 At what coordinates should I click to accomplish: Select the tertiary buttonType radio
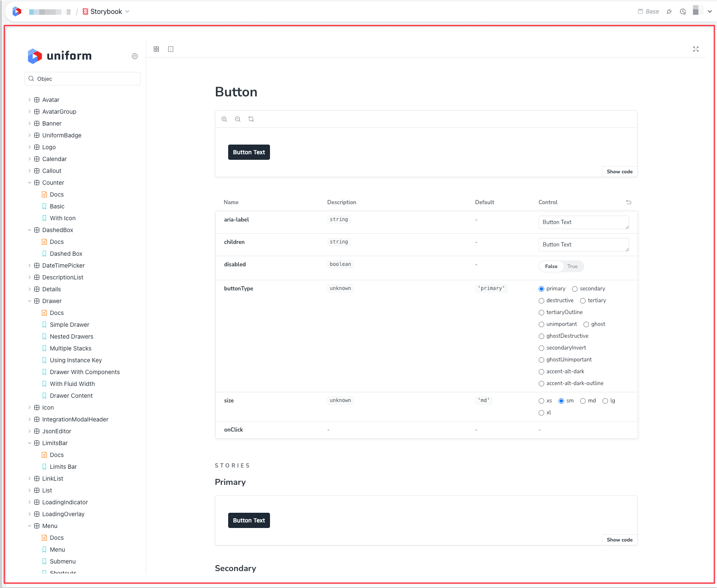pos(583,301)
